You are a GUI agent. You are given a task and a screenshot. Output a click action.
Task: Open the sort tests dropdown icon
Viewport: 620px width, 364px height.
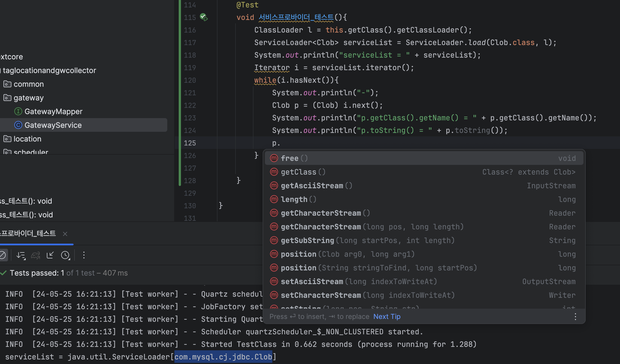(x=21, y=255)
